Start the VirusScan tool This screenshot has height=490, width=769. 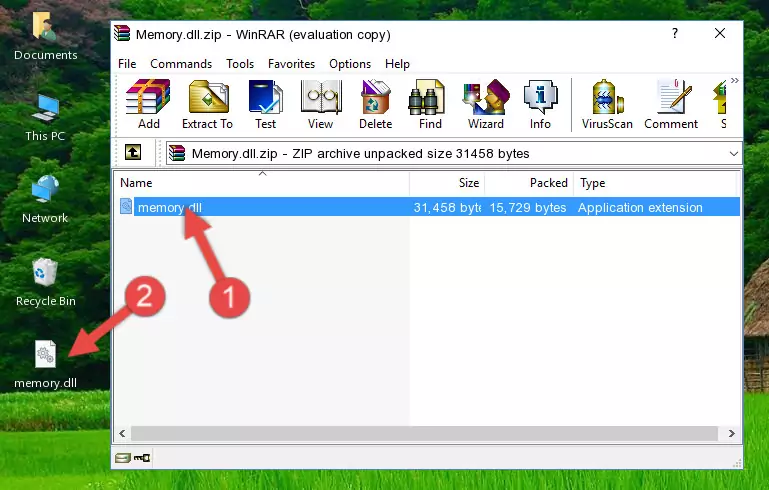(x=607, y=103)
